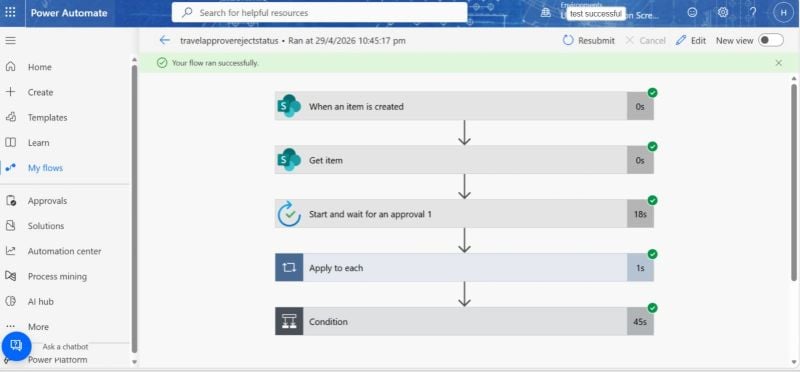Open the help question mark icon
800x372 pixels.
pyautogui.click(x=753, y=12)
